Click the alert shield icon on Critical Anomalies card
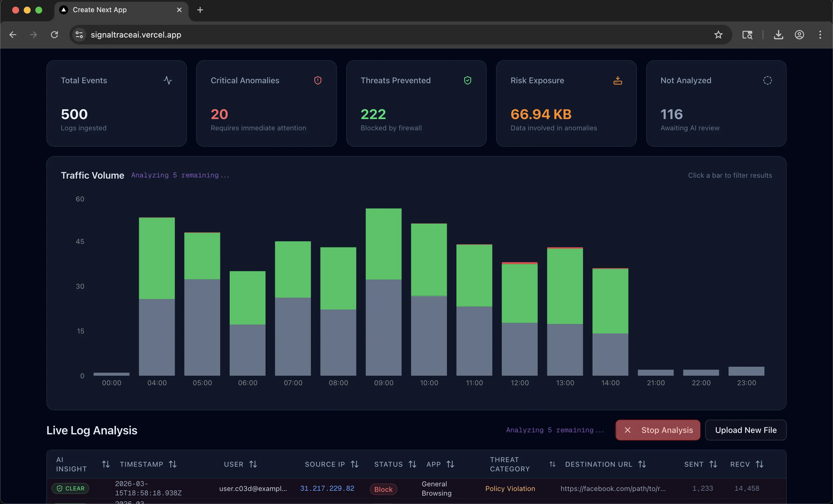The height and width of the screenshot is (504, 833). [x=318, y=80]
